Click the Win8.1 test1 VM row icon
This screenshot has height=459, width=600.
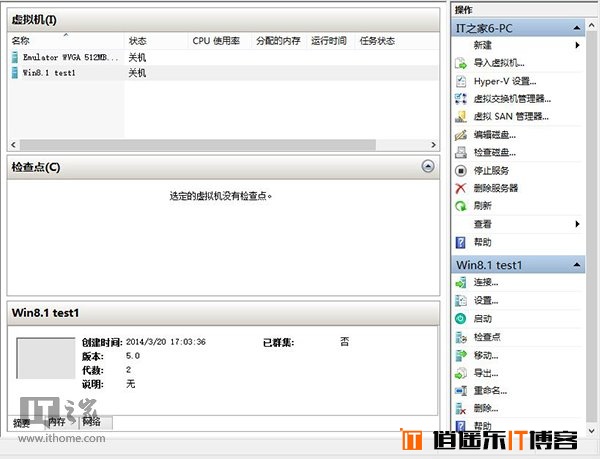click(15, 73)
